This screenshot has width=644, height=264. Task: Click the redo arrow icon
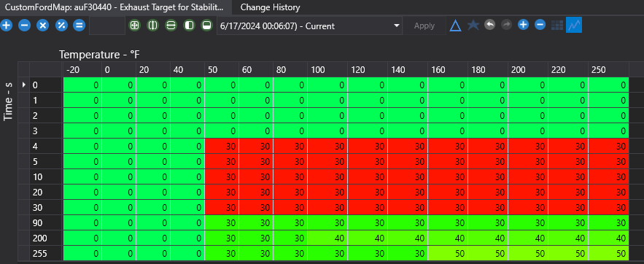click(x=506, y=25)
